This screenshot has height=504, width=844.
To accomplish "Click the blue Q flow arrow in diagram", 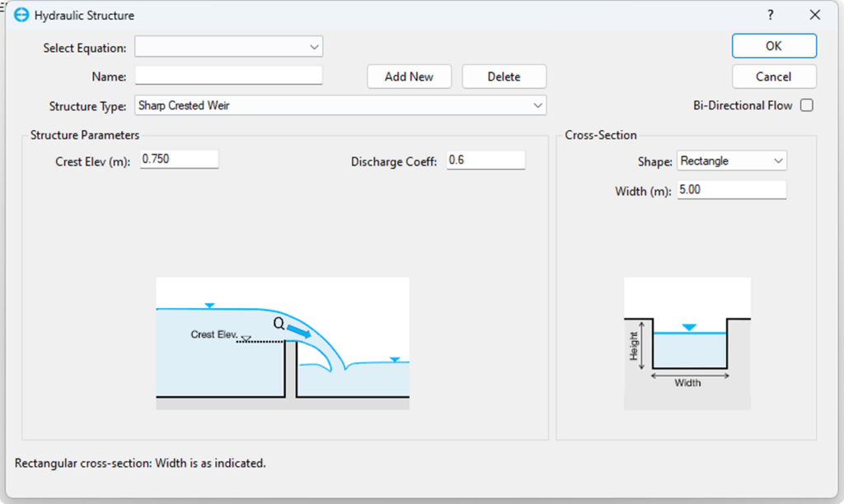I will point(299,332).
